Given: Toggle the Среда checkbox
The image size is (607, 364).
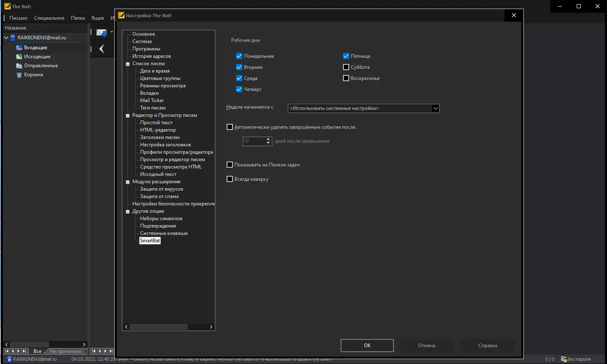Looking at the screenshot, I should (239, 78).
